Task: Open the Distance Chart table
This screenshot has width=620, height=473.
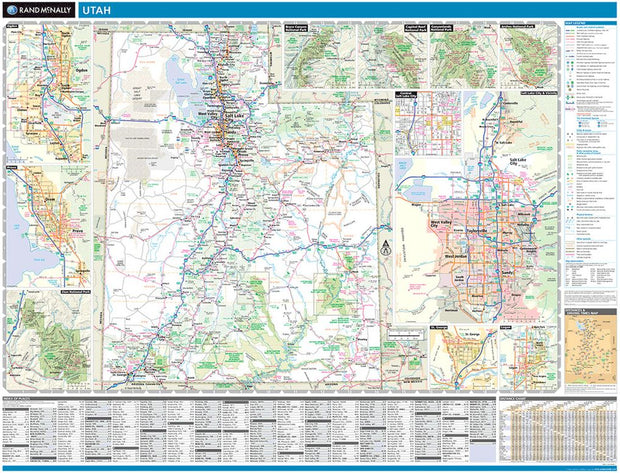Action: (x=558, y=429)
